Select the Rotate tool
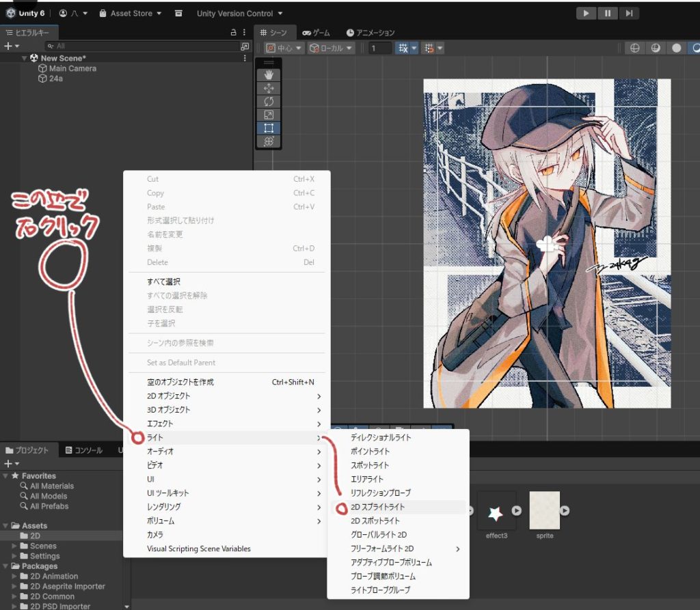The height and width of the screenshot is (610, 700). coord(269,101)
